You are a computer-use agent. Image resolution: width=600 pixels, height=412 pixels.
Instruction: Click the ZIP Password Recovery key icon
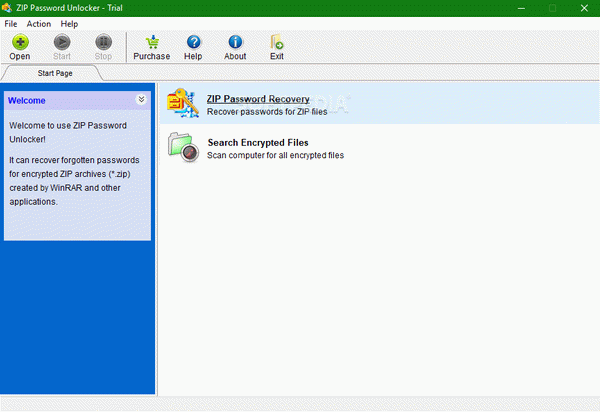(183, 103)
